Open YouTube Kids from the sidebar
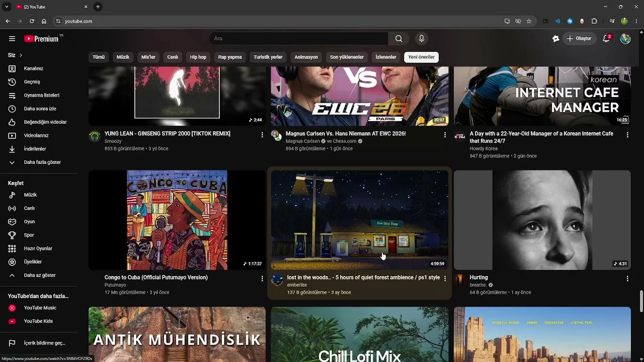The image size is (644, 362). coord(39,321)
